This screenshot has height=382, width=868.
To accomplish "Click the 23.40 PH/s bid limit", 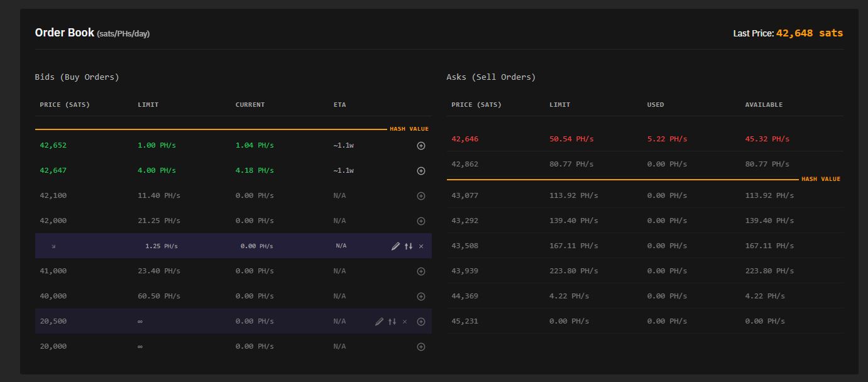I will (159, 271).
